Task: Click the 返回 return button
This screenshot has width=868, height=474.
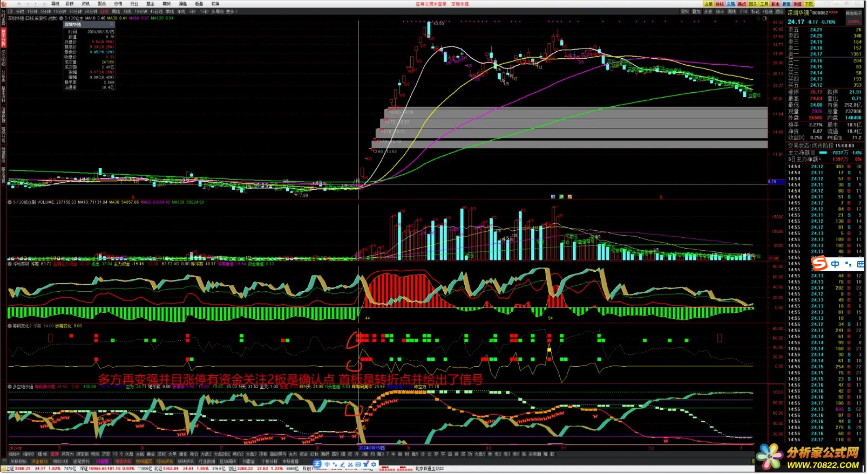Action: pyautogui.click(x=779, y=11)
